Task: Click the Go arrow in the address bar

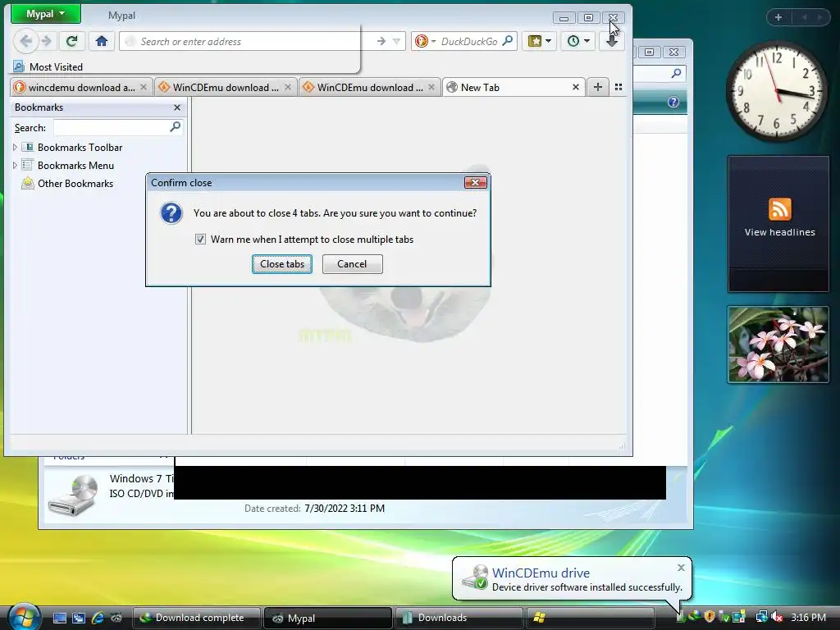Action: coord(381,41)
